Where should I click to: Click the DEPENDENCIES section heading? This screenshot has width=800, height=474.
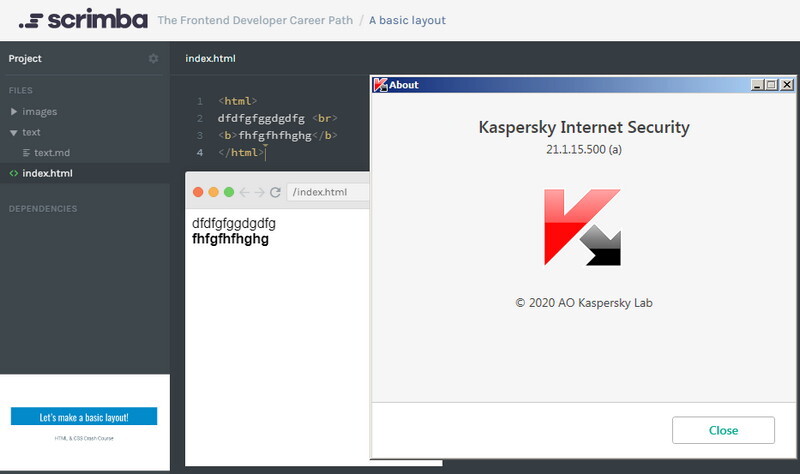tap(43, 209)
